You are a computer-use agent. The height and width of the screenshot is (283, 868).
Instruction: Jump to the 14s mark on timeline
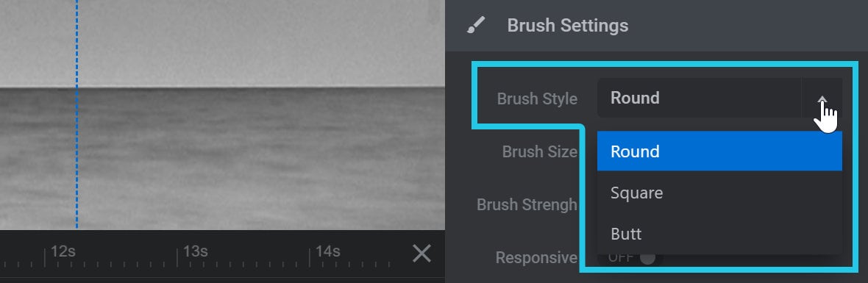[x=328, y=251]
